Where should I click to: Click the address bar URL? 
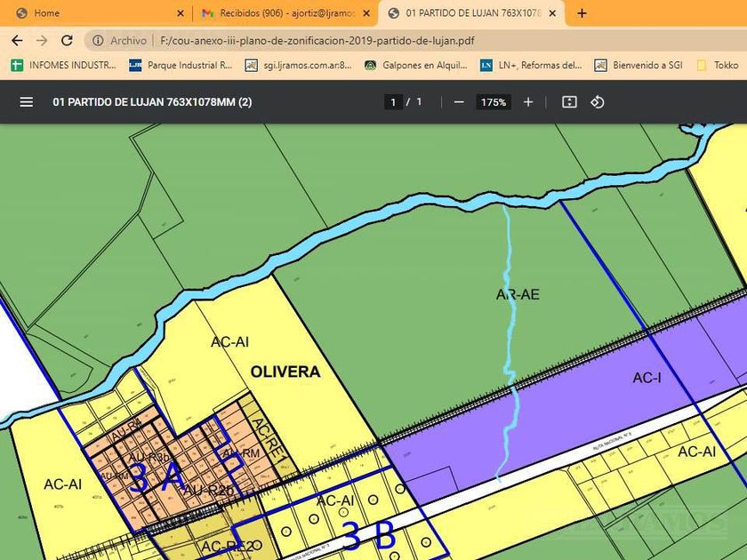coord(311,41)
